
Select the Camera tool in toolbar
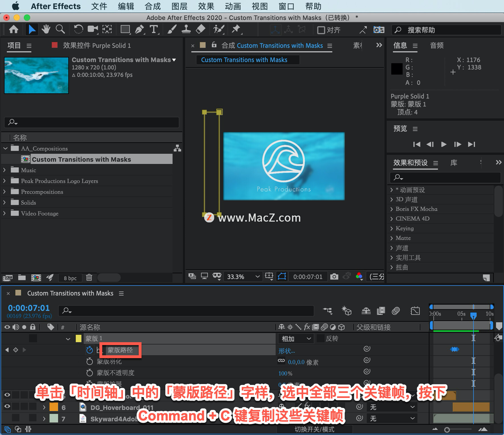tap(93, 29)
